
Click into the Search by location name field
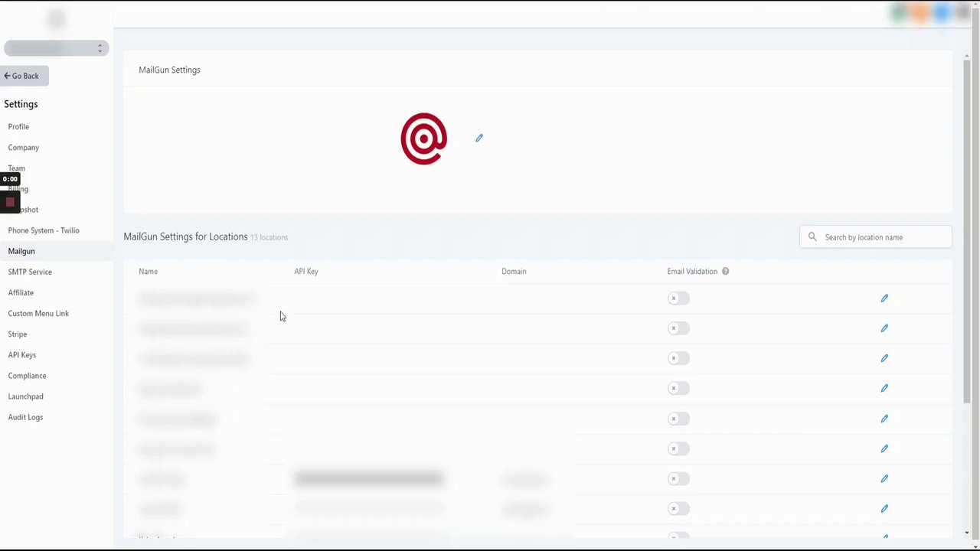pos(876,237)
